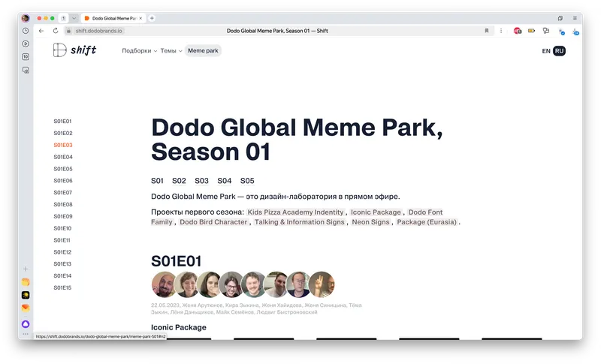Open Talking & Information Signs link

[x=299, y=222]
